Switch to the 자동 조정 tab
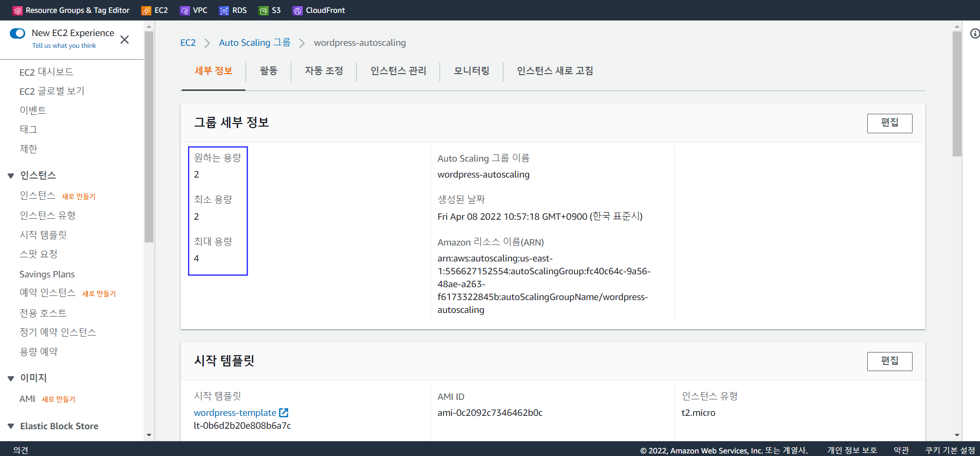 324,71
